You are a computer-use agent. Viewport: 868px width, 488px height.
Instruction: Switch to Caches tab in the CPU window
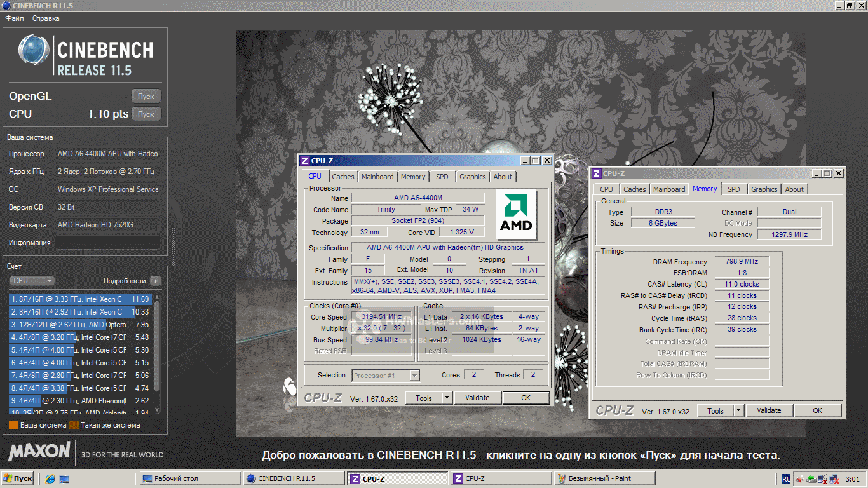click(x=343, y=177)
